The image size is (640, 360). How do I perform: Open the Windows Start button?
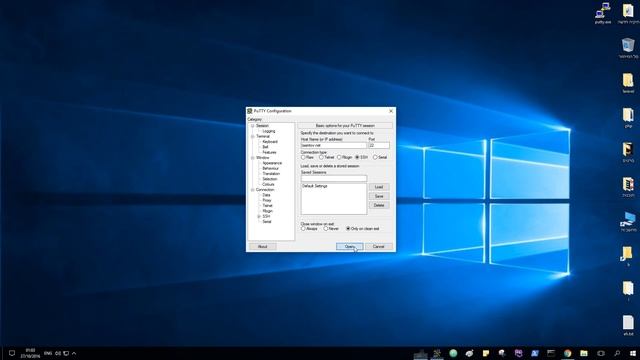point(633,353)
